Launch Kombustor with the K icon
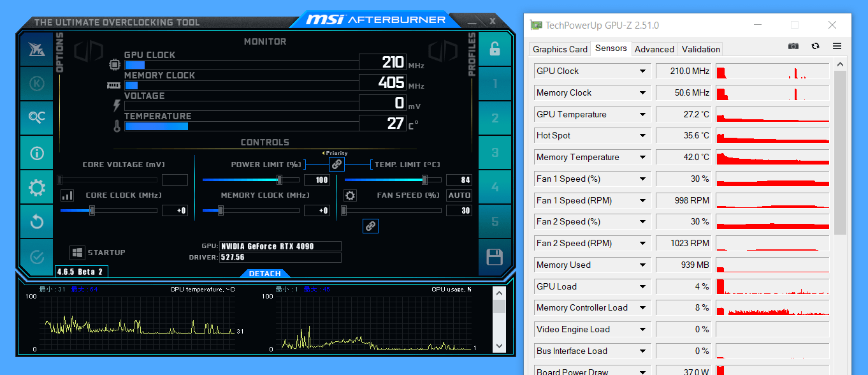Screen dimensions: 868x375 coord(36,84)
